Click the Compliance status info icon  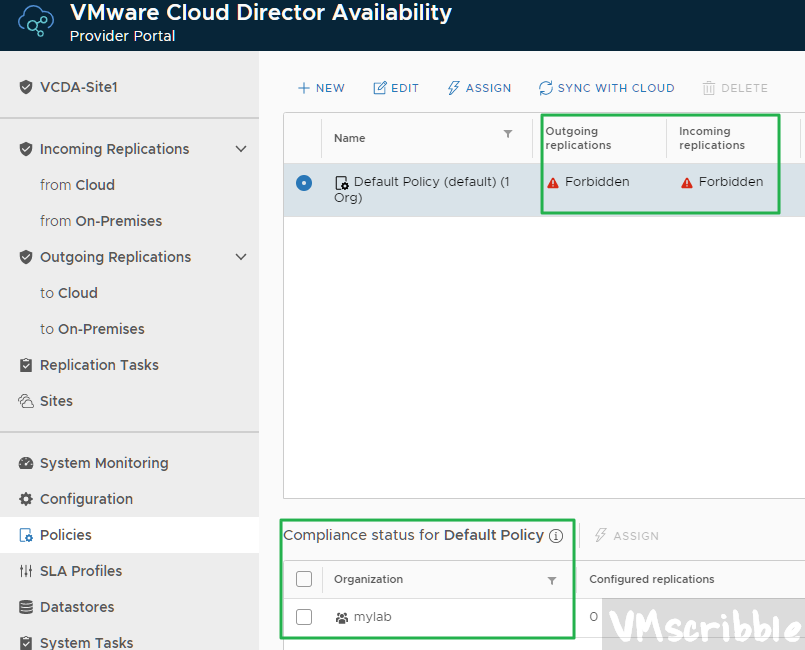point(556,536)
